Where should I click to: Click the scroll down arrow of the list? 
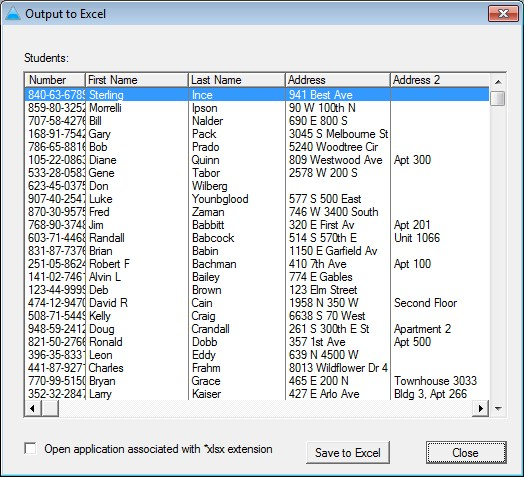click(x=498, y=408)
